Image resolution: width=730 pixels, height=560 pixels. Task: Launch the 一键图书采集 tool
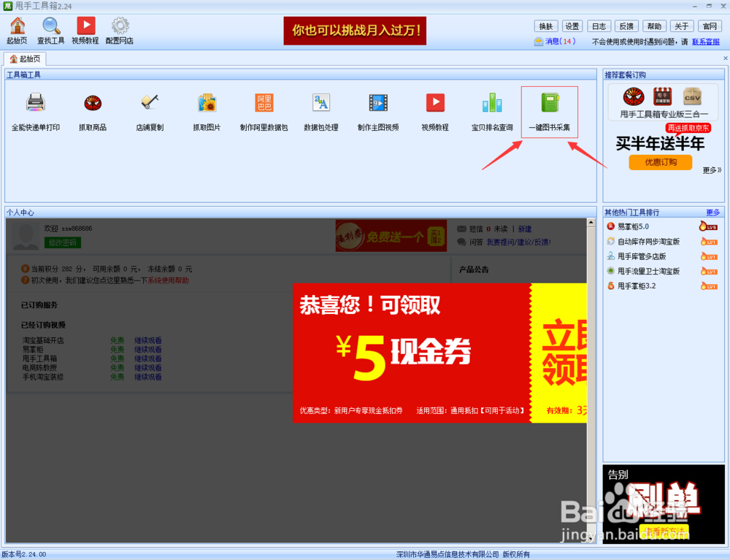550,112
